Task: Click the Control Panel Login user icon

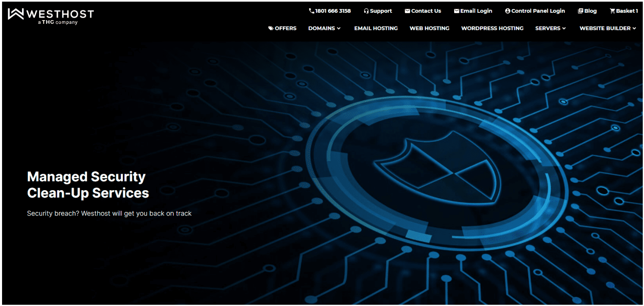Action: coord(508,11)
